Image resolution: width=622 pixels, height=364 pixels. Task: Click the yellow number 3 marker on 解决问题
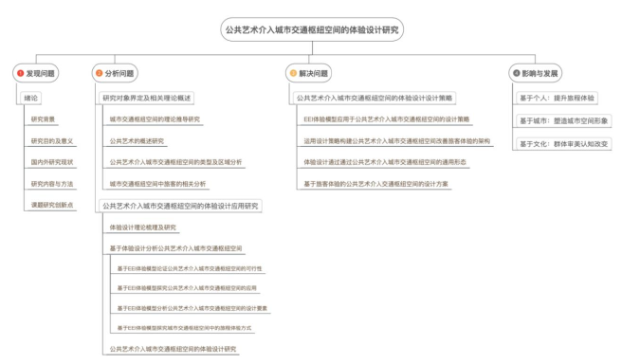pos(293,73)
